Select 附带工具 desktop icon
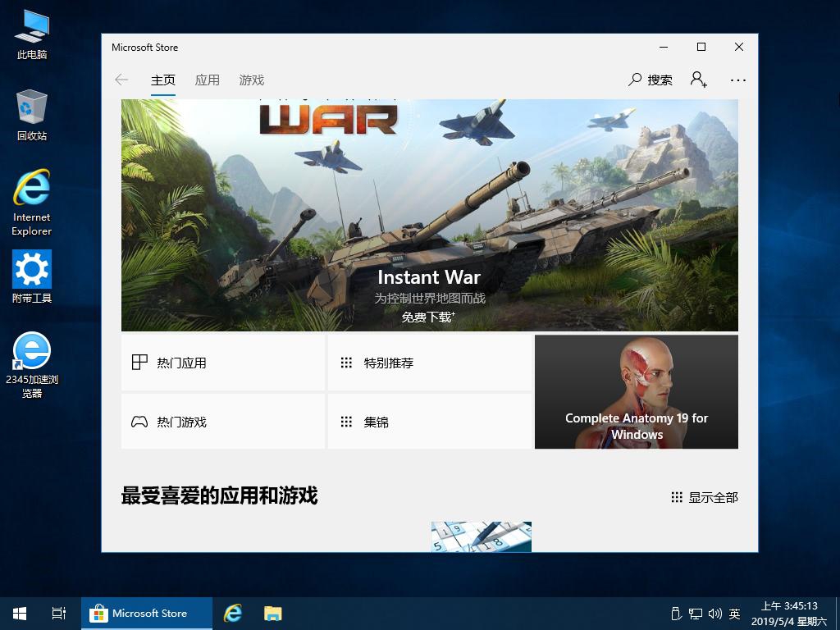 [32, 277]
